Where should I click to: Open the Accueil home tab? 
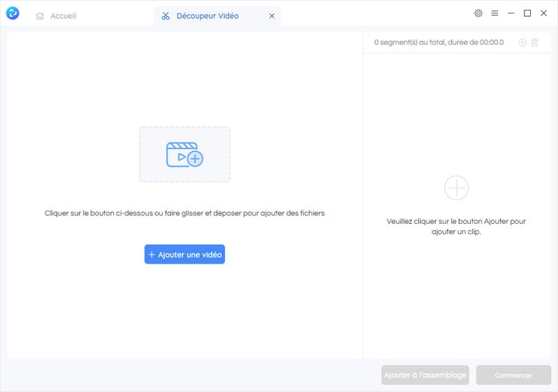point(56,16)
